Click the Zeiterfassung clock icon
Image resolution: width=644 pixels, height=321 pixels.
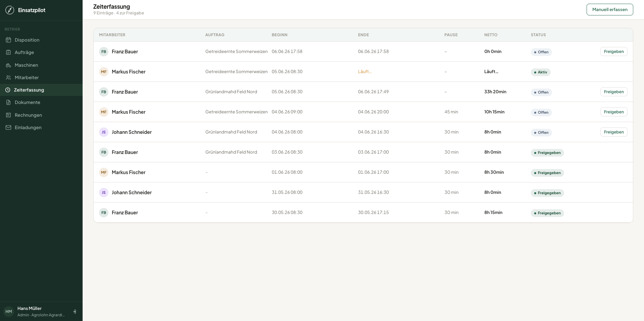pos(8,90)
